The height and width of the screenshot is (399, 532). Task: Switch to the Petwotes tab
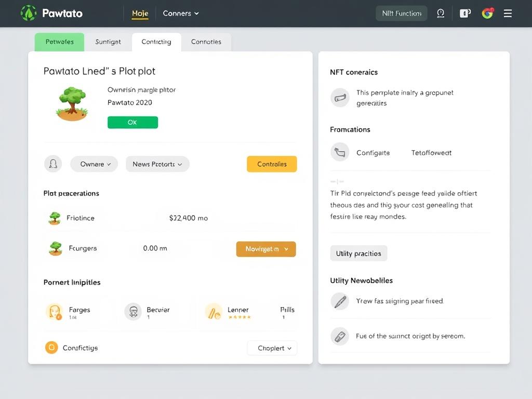(59, 42)
